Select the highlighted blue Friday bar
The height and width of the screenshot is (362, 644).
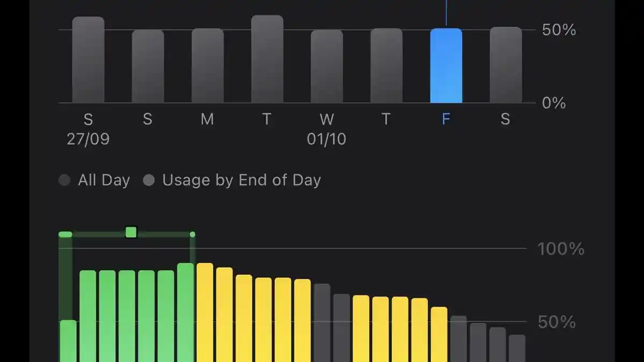pos(446,65)
